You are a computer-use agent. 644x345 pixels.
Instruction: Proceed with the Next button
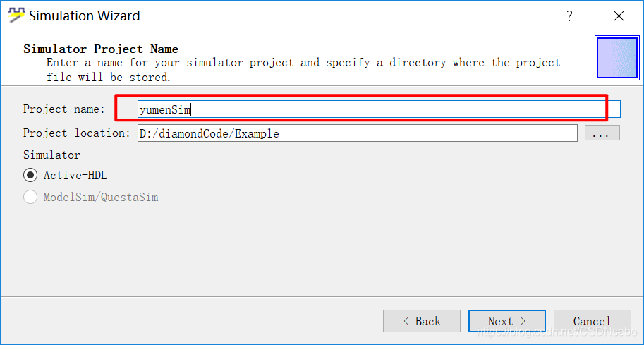point(507,321)
